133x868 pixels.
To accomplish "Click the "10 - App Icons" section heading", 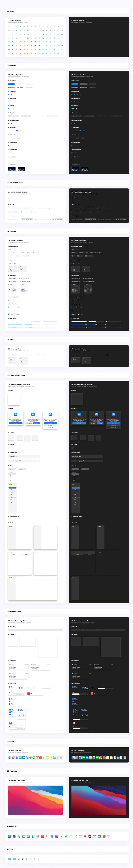I will [x=12, y=826].
